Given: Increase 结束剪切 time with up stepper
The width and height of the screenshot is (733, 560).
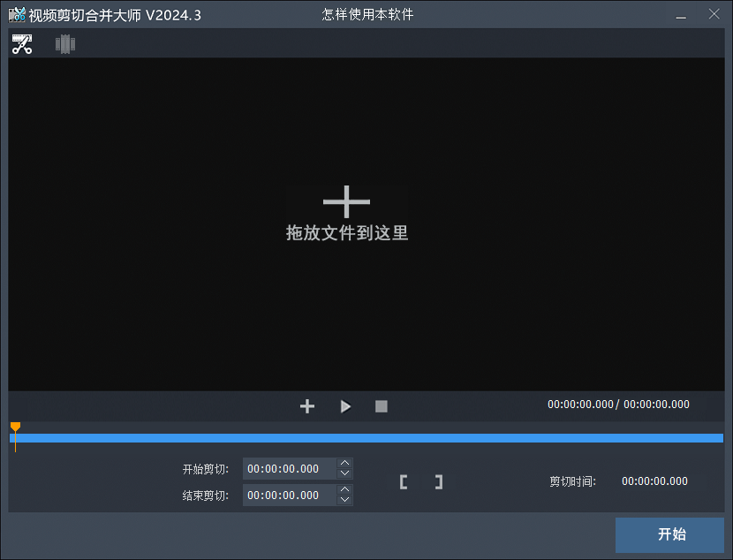Looking at the screenshot, I should pos(345,490).
